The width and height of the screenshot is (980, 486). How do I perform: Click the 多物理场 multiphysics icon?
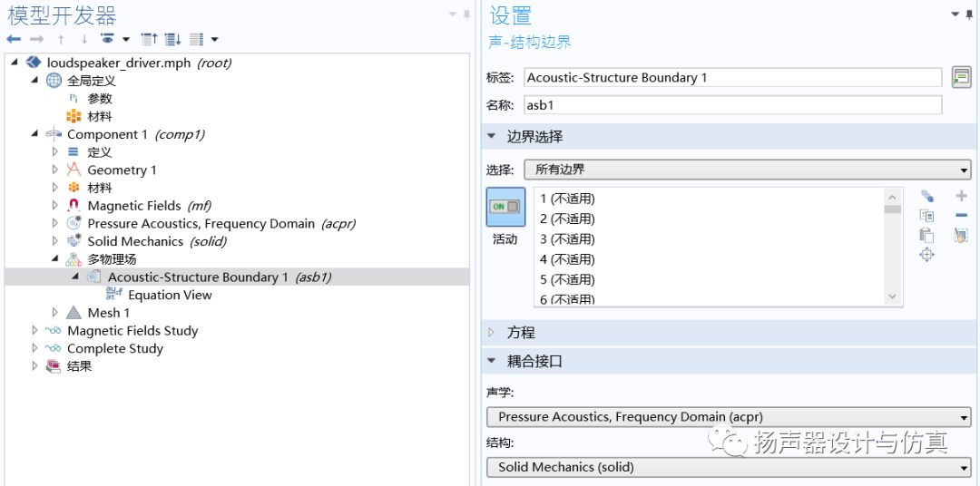coord(73,258)
